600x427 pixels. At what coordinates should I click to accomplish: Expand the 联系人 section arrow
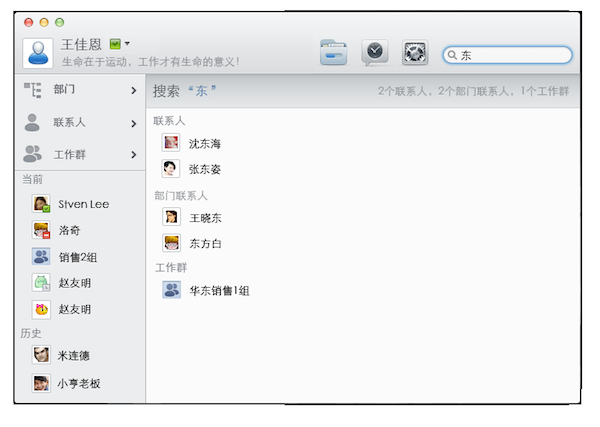(133, 124)
